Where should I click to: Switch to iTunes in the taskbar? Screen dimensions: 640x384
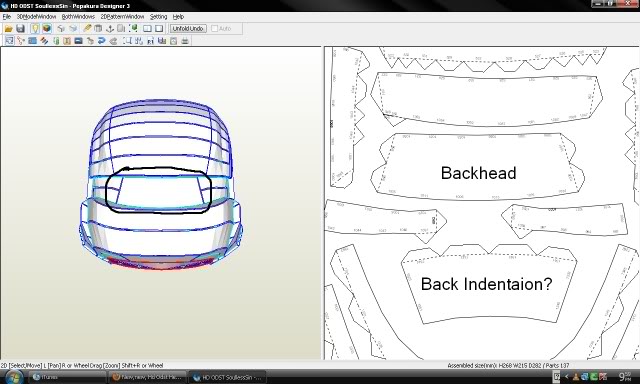point(67,377)
